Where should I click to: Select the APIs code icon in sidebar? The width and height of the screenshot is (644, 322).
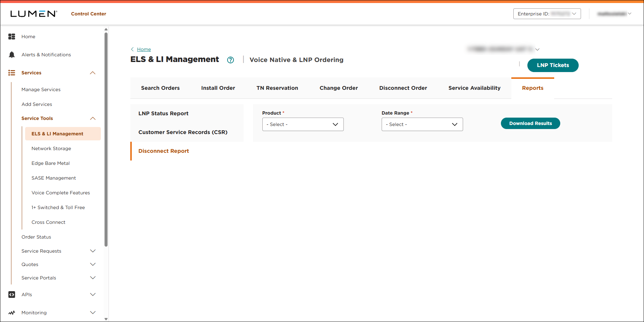[12, 294]
